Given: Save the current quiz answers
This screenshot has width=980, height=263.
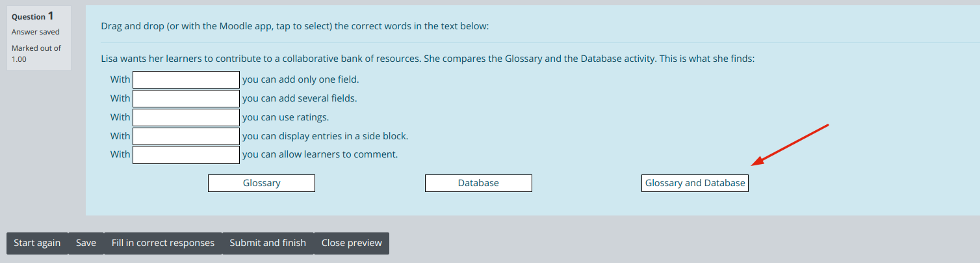Looking at the screenshot, I should point(86,243).
